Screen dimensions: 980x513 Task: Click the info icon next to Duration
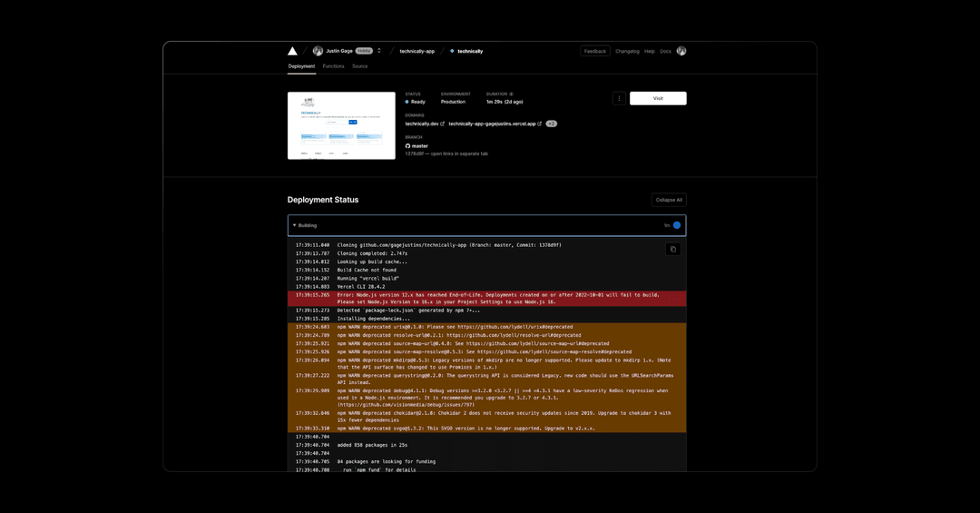pyautogui.click(x=511, y=94)
